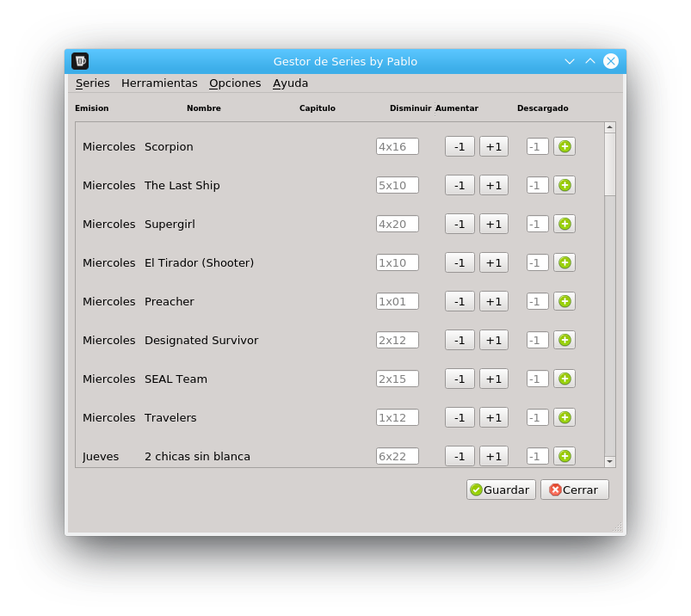This screenshot has width=691, height=616.
Task: Click Travelers chapter field 1x12
Action: coord(398,418)
